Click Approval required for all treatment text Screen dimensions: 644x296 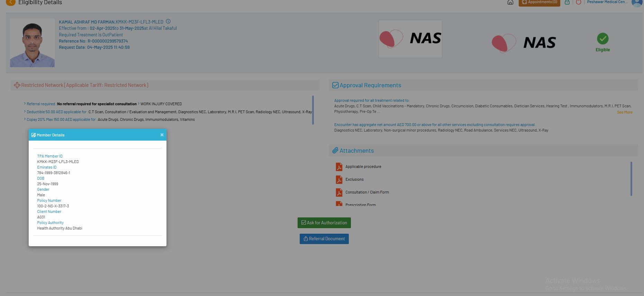[372, 100]
